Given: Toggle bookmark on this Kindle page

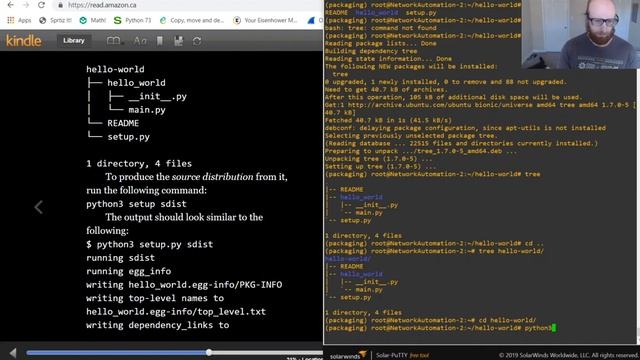Looking at the screenshot, I should pos(160,41).
